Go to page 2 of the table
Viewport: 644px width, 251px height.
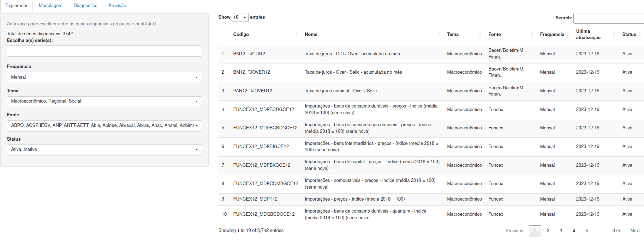pos(548,231)
